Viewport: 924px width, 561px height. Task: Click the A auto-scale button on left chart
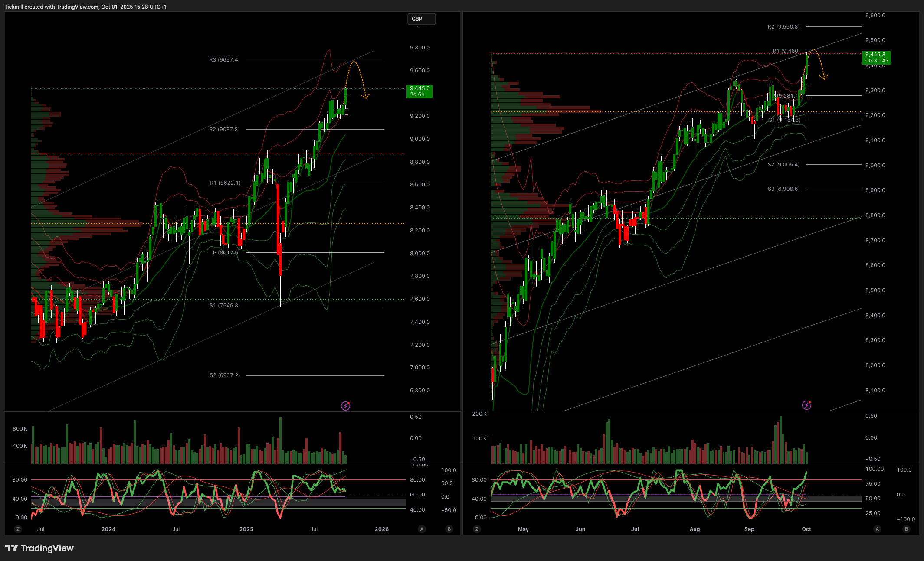[x=422, y=529]
